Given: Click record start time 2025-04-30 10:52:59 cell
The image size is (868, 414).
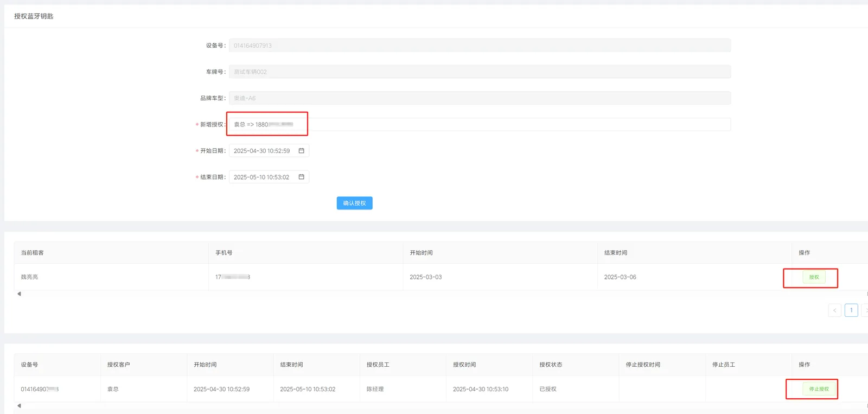Looking at the screenshot, I should 221,389.
